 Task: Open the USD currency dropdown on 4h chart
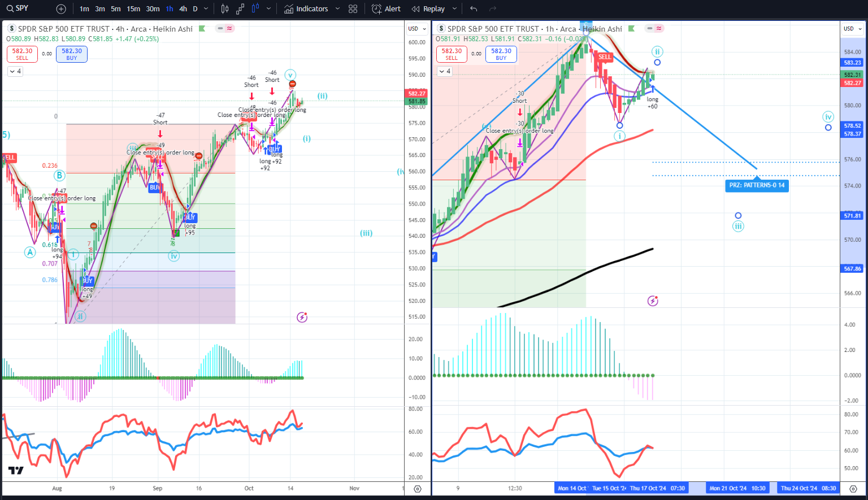tap(417, 29)
